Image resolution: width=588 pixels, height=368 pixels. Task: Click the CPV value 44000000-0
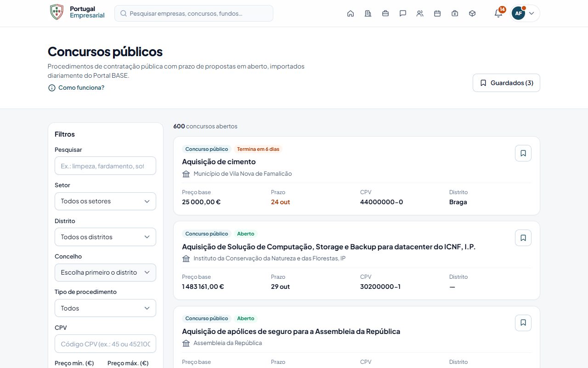point(382,202)
